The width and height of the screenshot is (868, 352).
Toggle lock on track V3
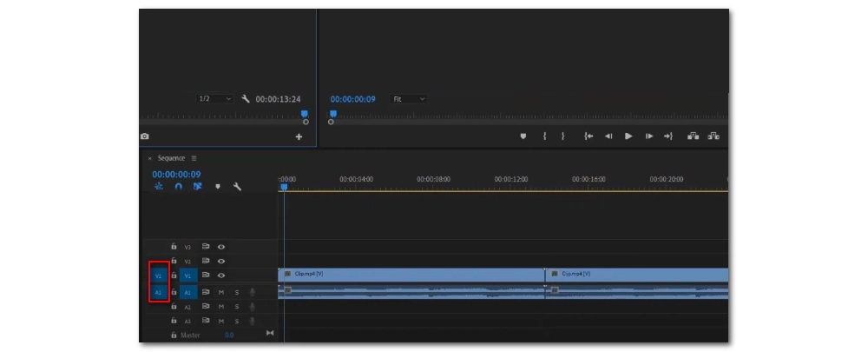coord(174,247)
